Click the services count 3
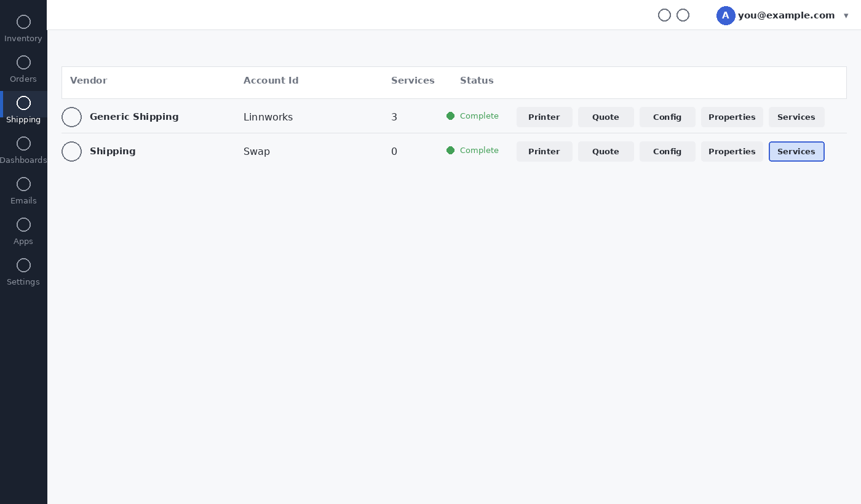The width and height of the screenshot is (861, 504). [x=394, y=117]
